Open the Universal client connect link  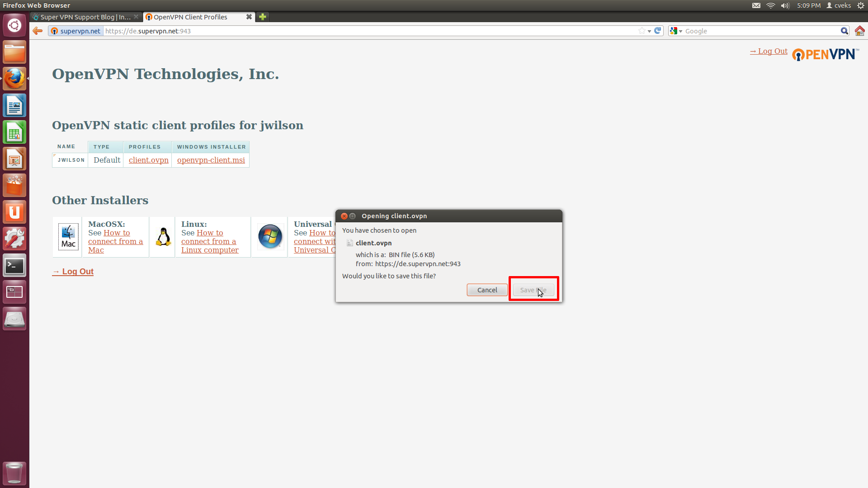point(315,241)
